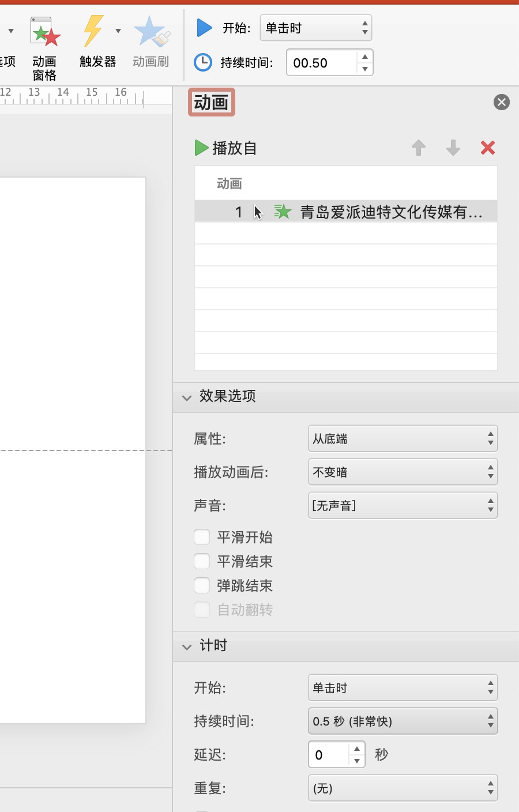Open the 动画窗格 animation pane button
The image size is (519, 812).
pyautogui.click(x=44, y=48)
